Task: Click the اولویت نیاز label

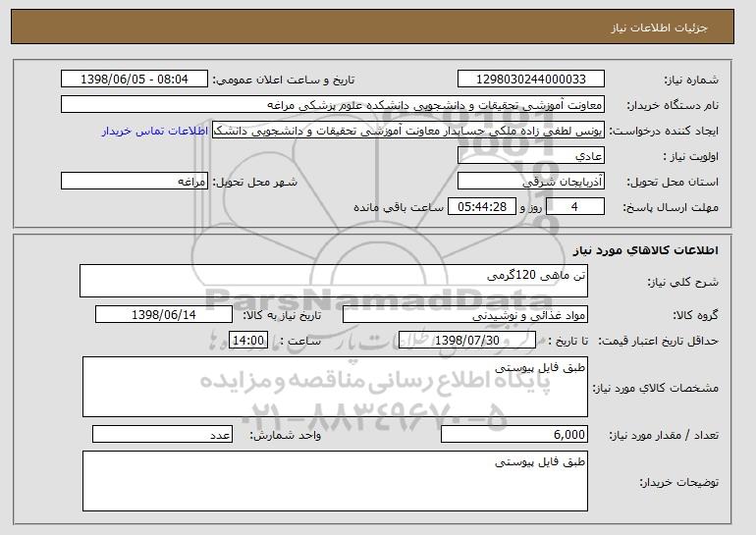Action: point(691,156)
